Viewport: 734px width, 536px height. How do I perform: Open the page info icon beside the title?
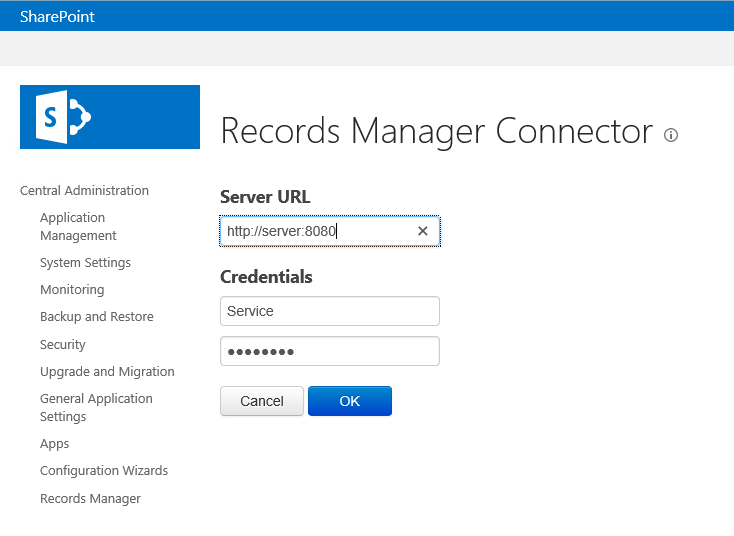tap(671, 135)
